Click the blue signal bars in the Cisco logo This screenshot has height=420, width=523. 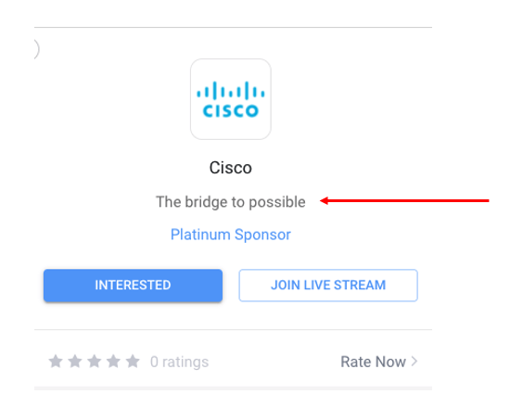pos(231,91)
